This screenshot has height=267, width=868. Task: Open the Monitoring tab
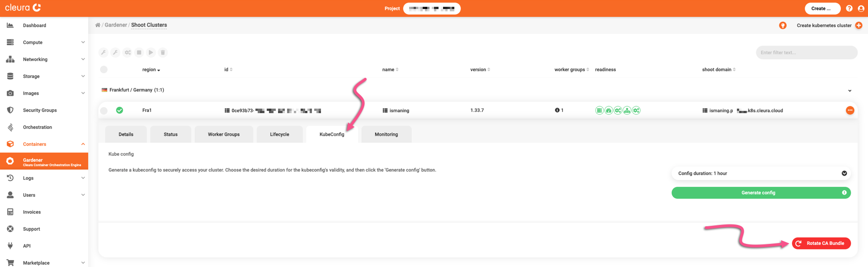tap(386, 134)
